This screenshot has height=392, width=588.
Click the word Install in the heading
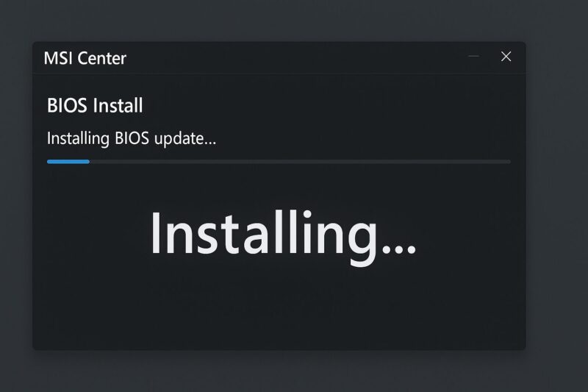coord(118,105)
